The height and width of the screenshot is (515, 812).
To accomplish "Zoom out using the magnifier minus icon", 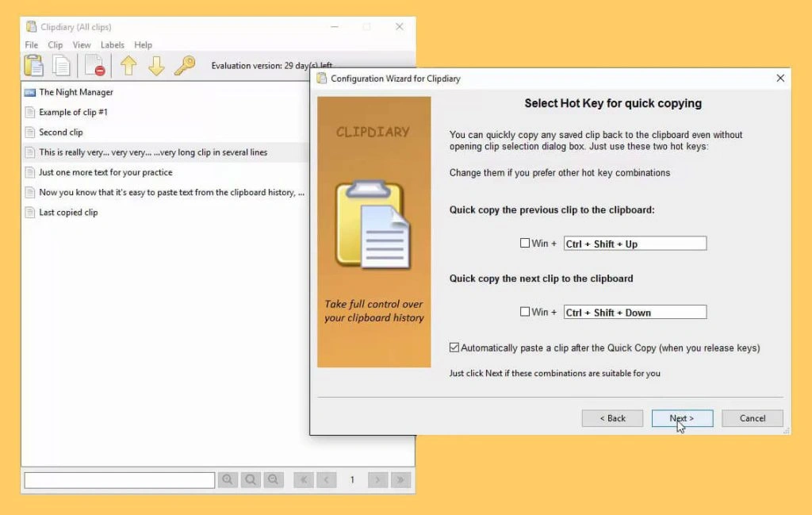I will [x=274, y=479].
